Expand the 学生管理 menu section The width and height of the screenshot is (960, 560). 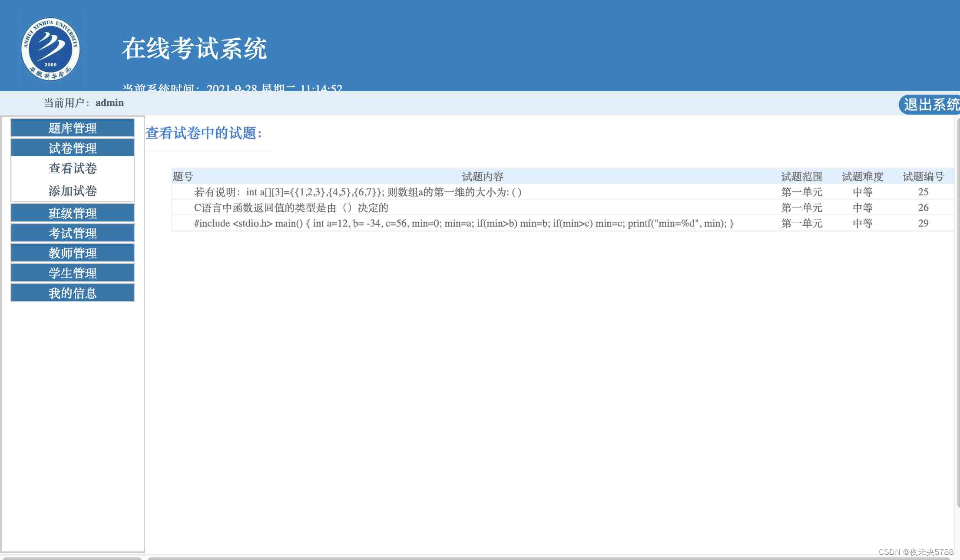click(73, 273)
